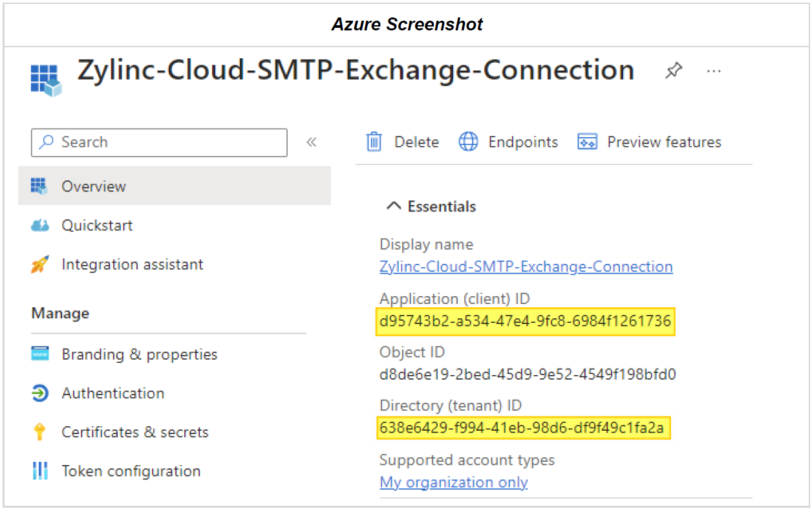This screenshot has width=812, height=509.
Task: Click the Preview features icon
Action: pyautogui.click(x=587, y=142)
